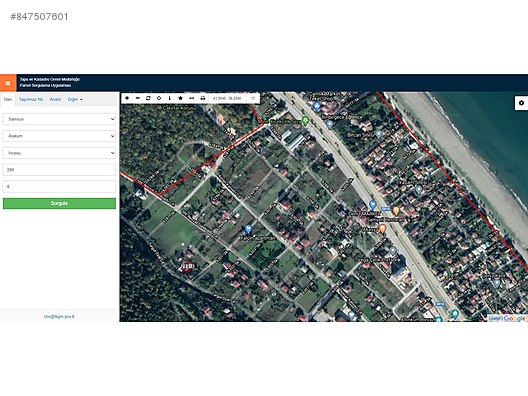Open the cbs@tkgm.gov.tr email link

tap(59, 317)
